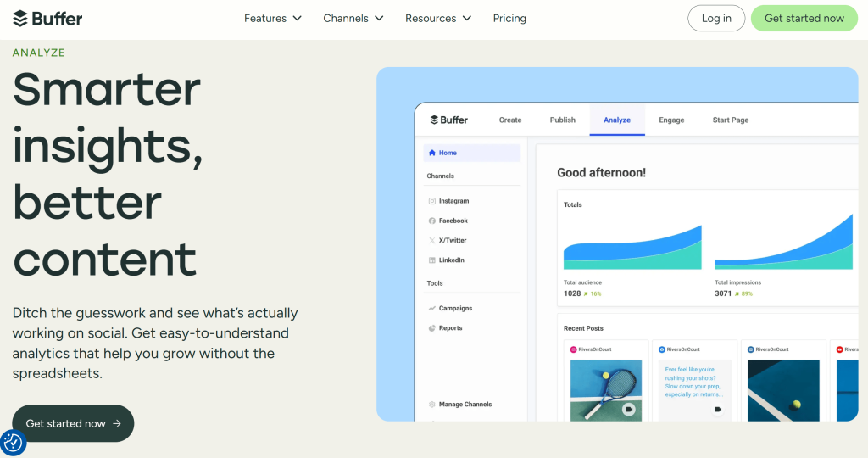This screenshot has width=868, height=458.
Task: Open the accessibility widget icon at bottom-left corner
Action: 13,443
